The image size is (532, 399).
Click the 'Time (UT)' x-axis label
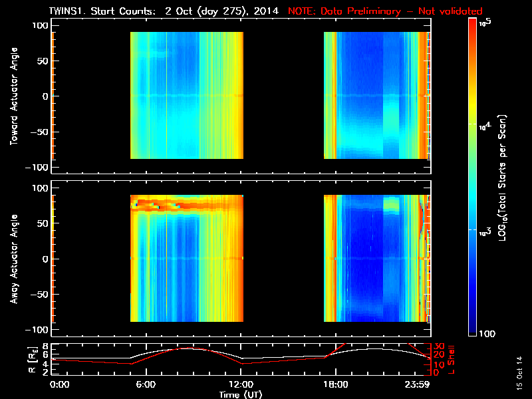(241, 394)
